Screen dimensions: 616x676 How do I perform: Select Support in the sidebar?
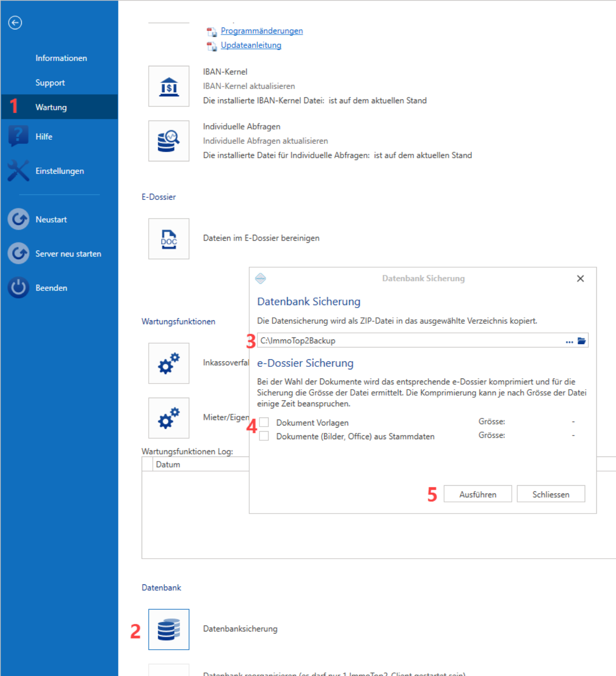[50, 83]
